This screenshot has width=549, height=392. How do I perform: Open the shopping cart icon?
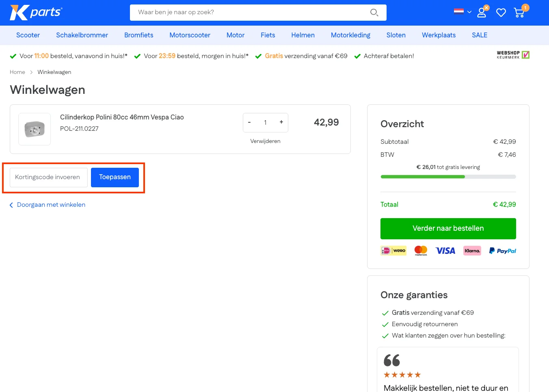(x=519, y=13)
